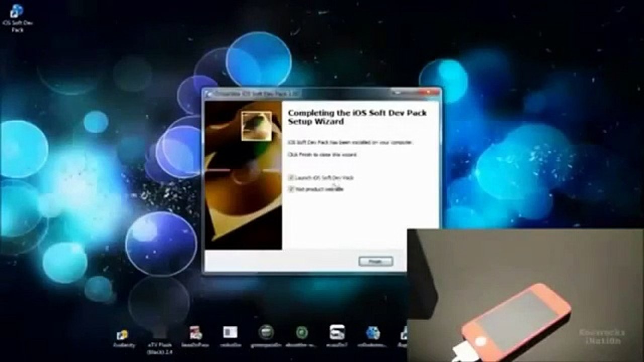644x362 pixels.
Task: Select the aTV Flash (black) 2.4 desktop icon
Action: 160,340
